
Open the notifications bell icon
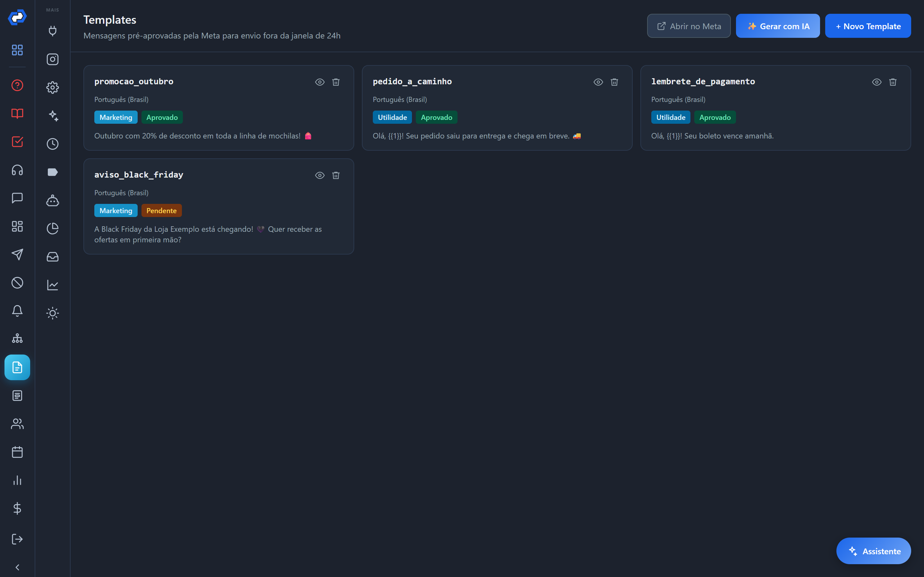tap(17, 311)
